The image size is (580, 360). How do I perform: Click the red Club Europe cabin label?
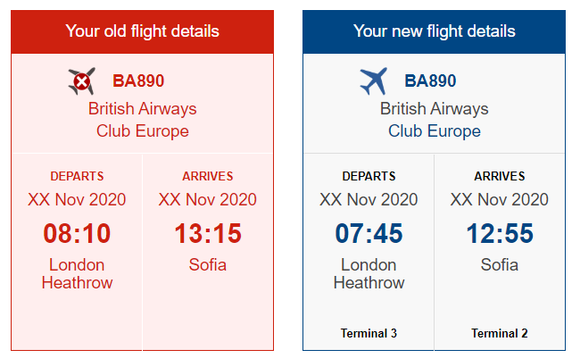point(142,131)
